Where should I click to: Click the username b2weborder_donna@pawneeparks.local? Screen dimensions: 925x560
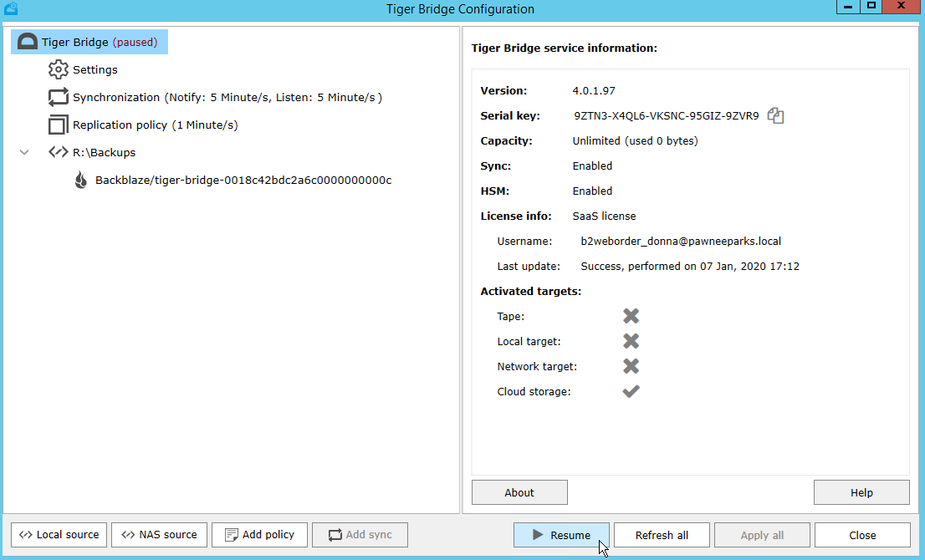(x=681, y=241)
